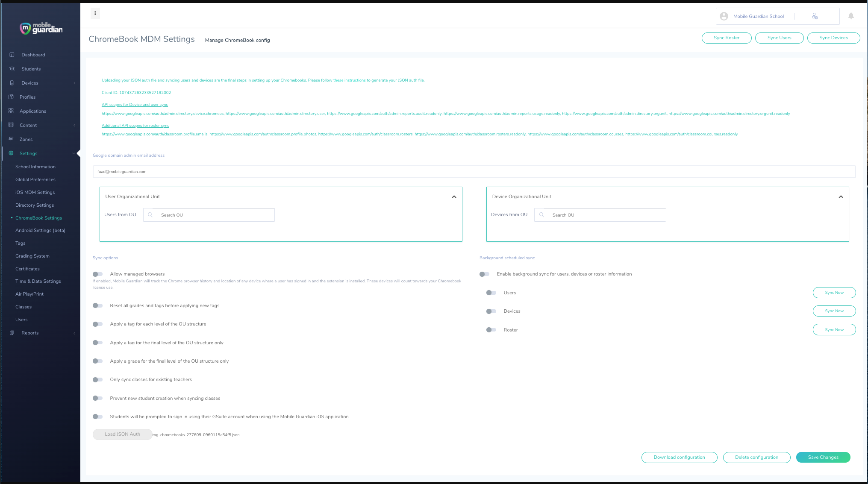Click the Devices sidebar icon

pyautogui.click(x=12, y=83)
